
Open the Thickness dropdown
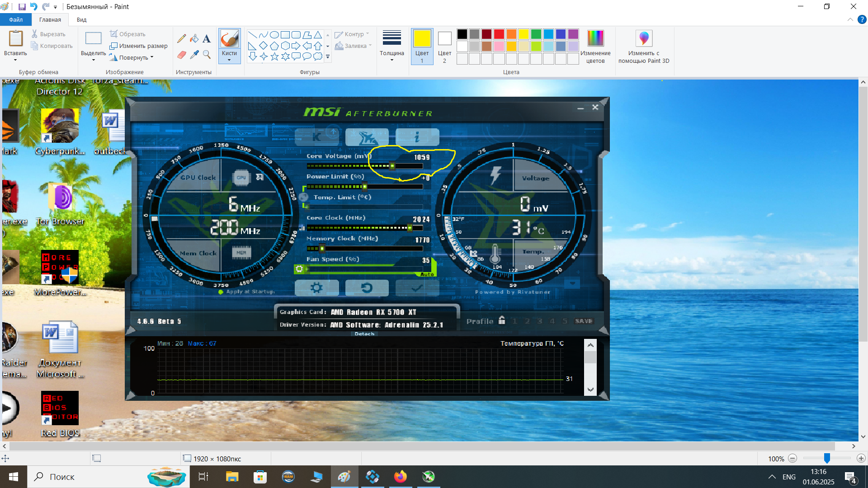coord(392,46)
